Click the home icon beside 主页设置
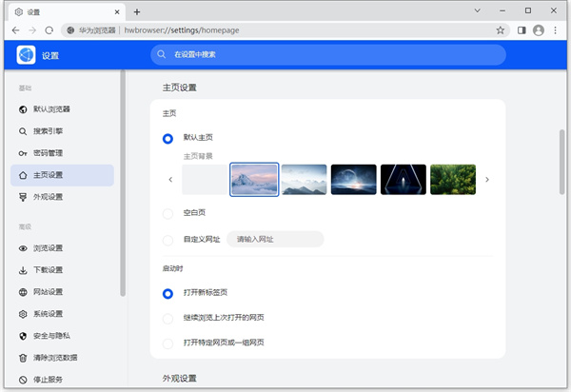Image resolution: width=571 pixels, height=392 pixels. pyautogui.click(x=23, y=175)
